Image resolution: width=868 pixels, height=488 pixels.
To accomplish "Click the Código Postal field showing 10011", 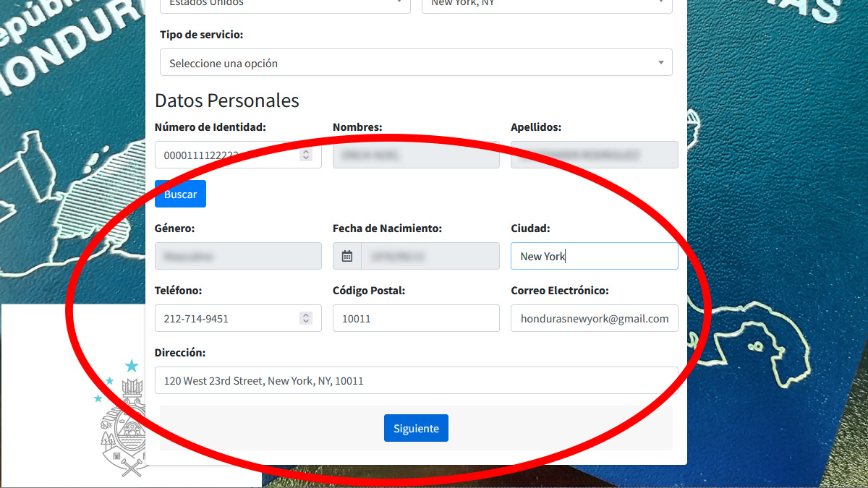I will coord(416,318).
